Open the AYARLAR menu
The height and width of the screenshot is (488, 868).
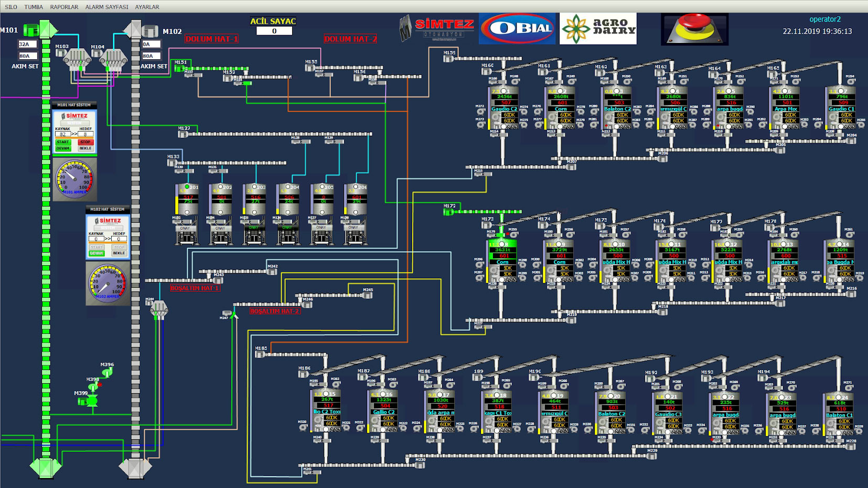[x=147, y=7]
